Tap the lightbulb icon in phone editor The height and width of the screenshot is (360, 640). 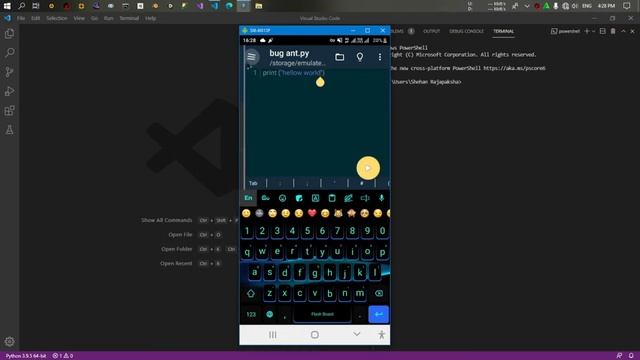pyautogui.click(x=360, y=57)
